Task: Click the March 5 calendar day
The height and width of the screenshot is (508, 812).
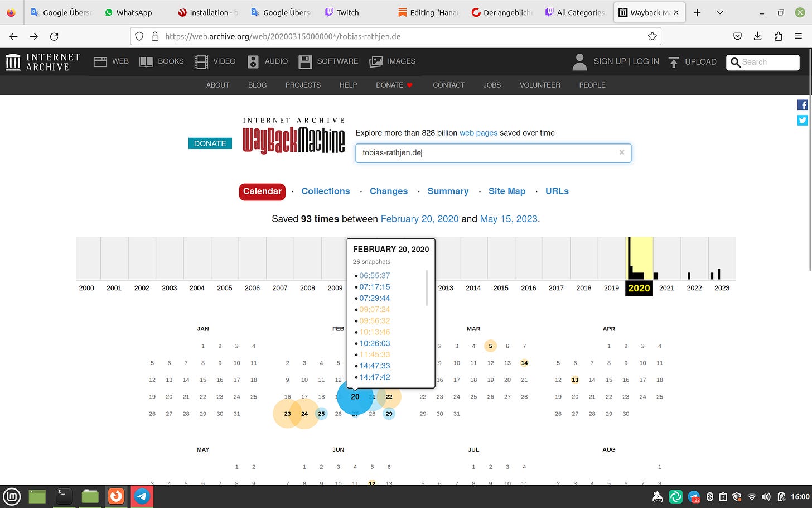Action: click(x=490, y=346)
